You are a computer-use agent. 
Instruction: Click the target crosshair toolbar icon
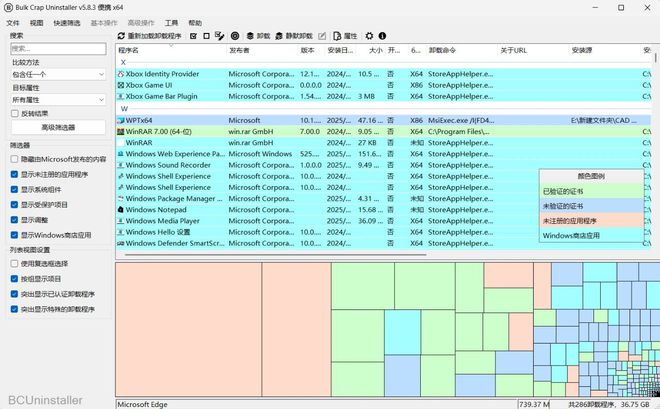tap(235, 36)
